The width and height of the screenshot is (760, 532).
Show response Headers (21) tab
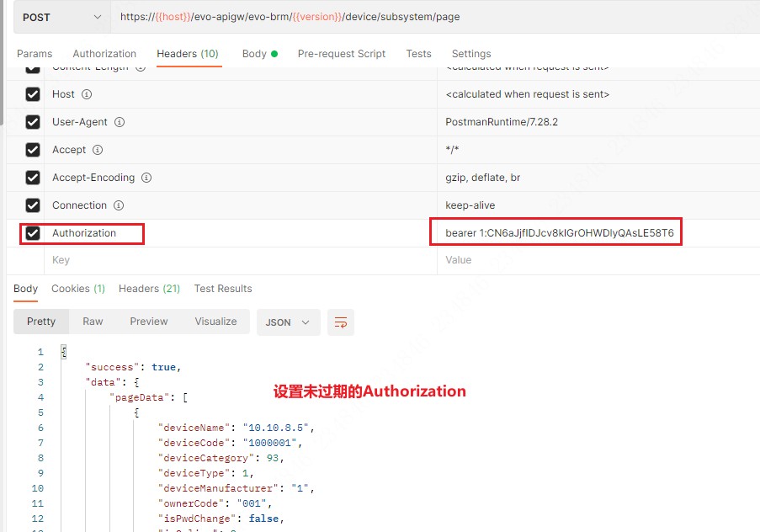point(149,289)
